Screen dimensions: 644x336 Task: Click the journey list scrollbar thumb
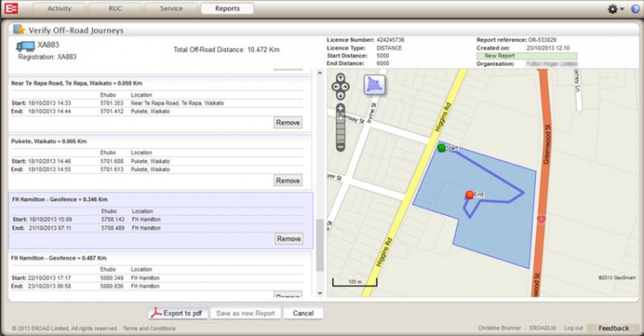click(x=320, y=245)
